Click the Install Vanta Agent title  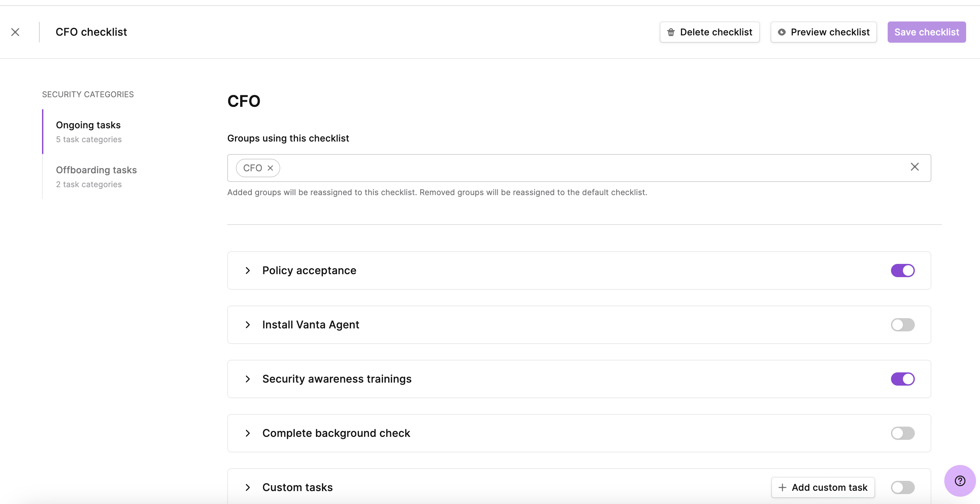(x=310, y=325)
